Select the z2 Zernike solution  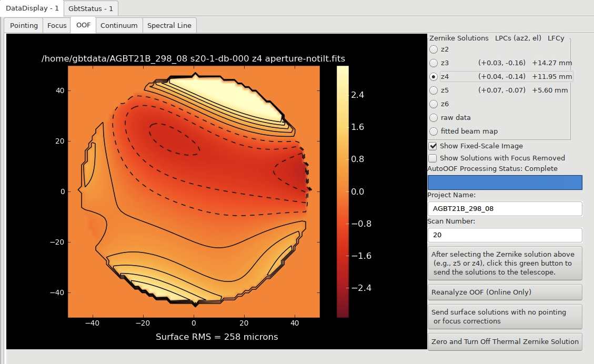(434, 49)
